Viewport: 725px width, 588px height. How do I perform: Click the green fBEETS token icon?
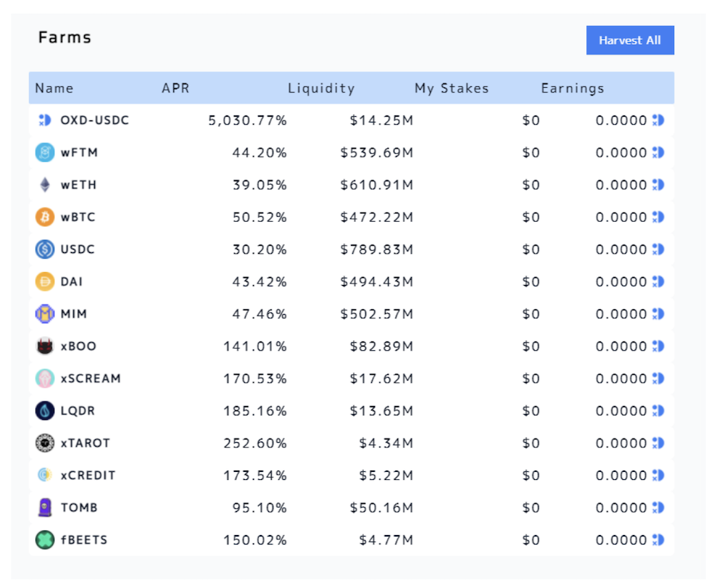[45, 539]
